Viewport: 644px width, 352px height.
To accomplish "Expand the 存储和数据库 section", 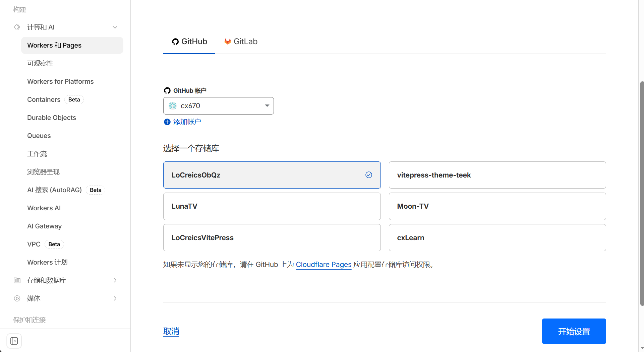I will [115, 280].
